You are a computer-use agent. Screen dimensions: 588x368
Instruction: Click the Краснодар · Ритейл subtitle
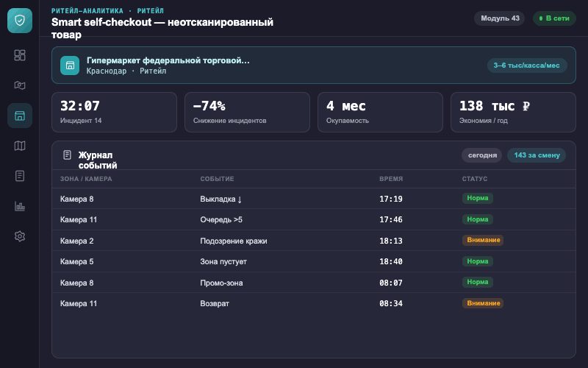(126, 71)
